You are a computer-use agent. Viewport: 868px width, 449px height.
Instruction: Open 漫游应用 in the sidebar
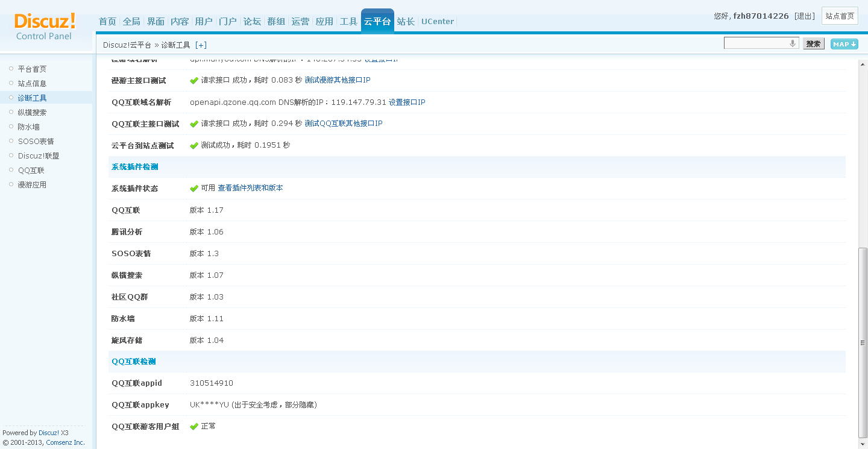tap(32, 185)
